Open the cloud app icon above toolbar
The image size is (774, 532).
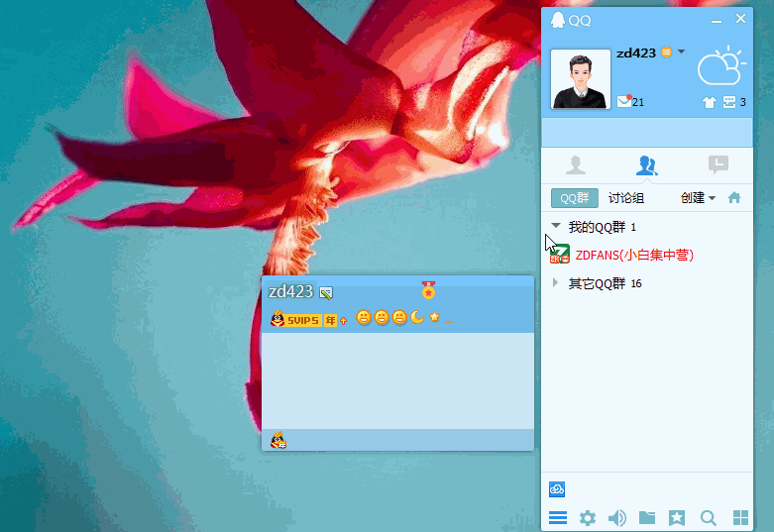click(x=557, y=488)
